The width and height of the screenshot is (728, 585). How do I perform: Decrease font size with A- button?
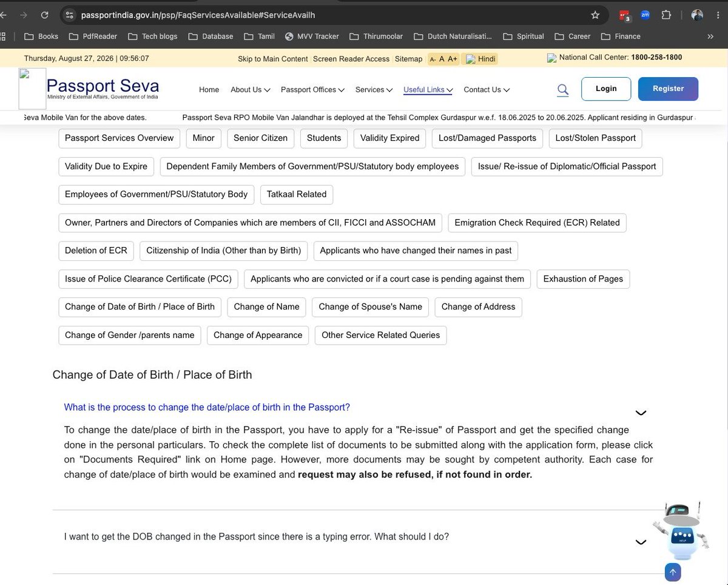433,59
